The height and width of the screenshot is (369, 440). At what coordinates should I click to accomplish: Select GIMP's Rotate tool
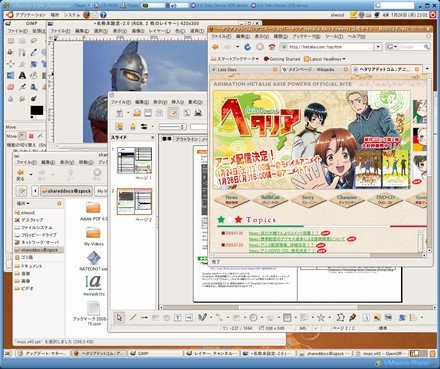tap(33, 64)
